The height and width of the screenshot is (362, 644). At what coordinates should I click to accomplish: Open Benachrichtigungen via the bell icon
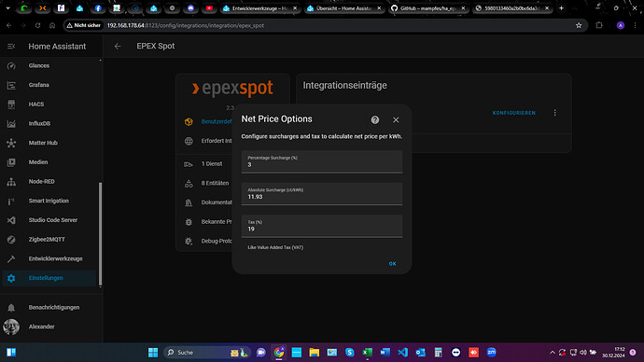(11, 307)
